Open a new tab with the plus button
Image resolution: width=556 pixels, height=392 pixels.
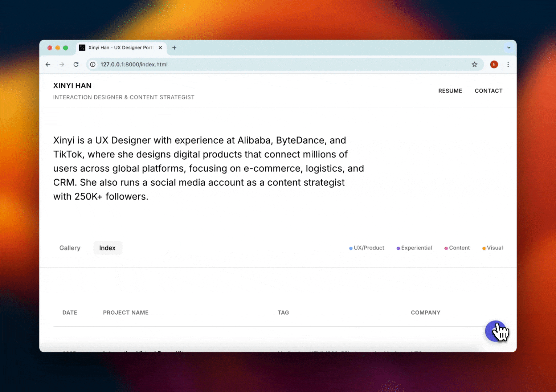click(x=174, y=48)
